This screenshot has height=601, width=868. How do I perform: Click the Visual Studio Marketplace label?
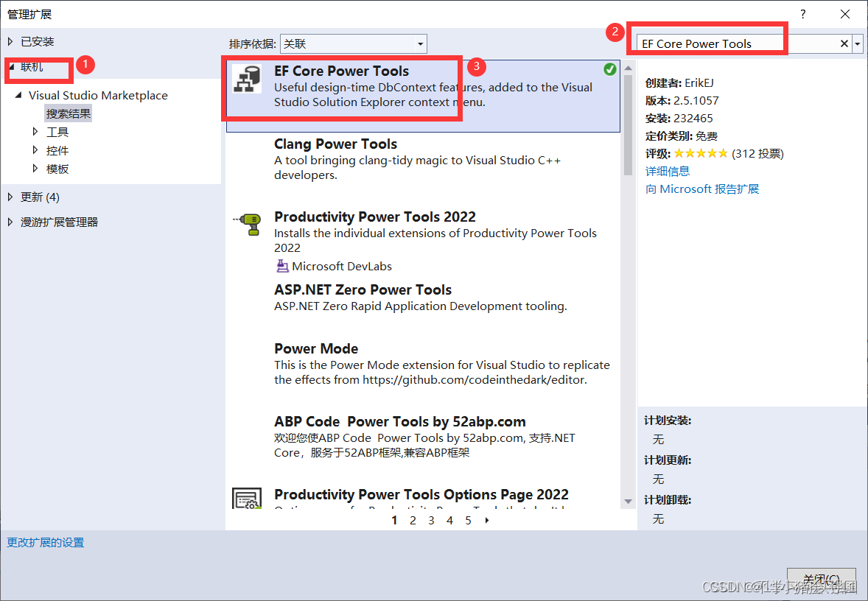pos(98,95)
